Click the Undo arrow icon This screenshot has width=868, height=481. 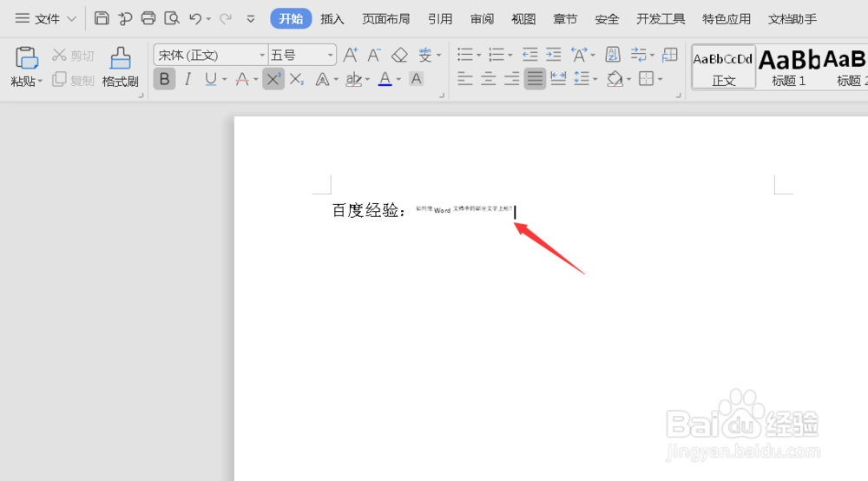click(x=194, y=19)
